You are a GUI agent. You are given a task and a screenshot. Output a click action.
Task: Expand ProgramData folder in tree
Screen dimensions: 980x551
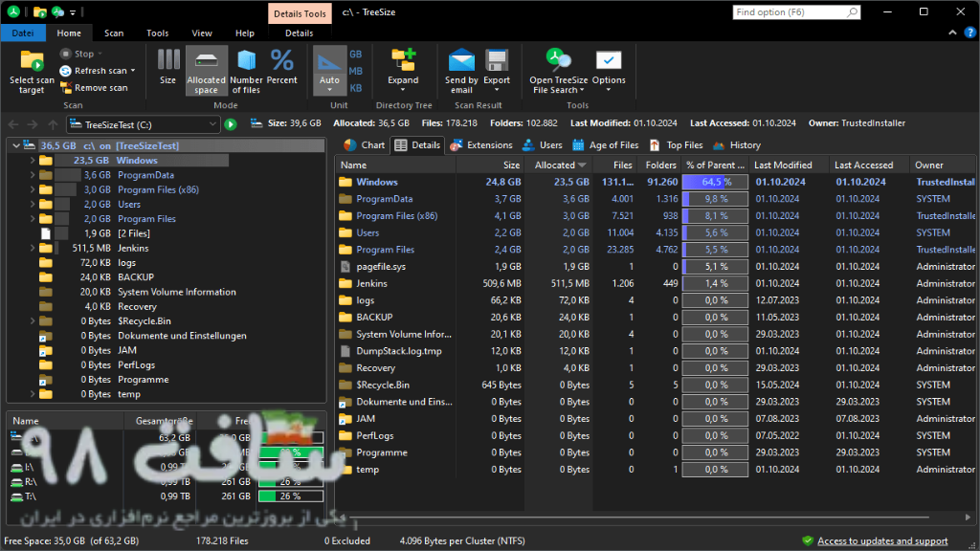pos(33,175)
